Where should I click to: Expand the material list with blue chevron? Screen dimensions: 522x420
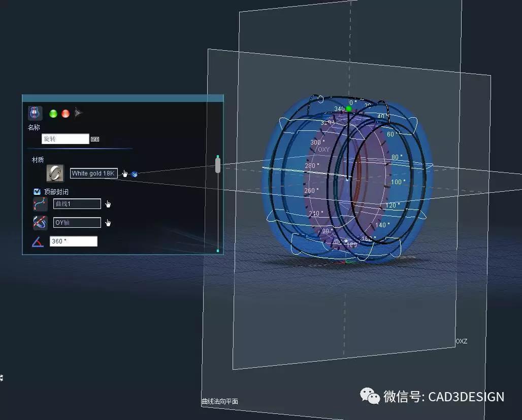pos(135,174)
